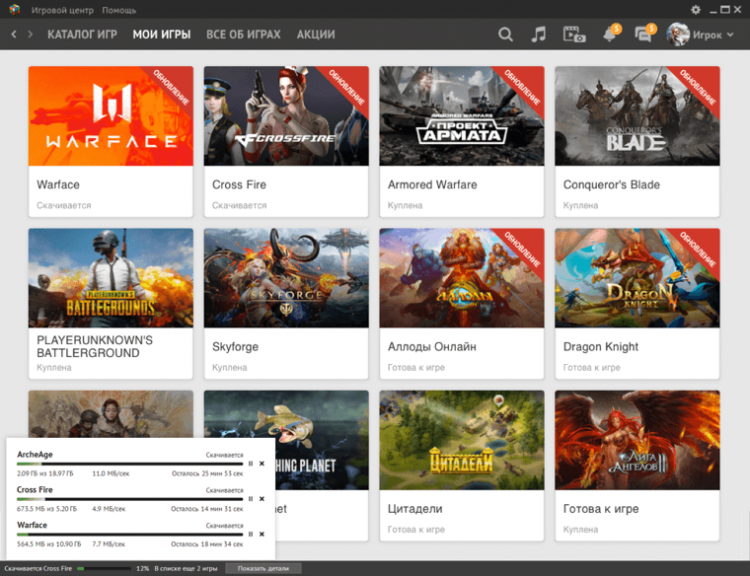The height and width of the screenshot is (576, 750).
Task: Cancel the ArcheAge download
Action: coord(262,464)
